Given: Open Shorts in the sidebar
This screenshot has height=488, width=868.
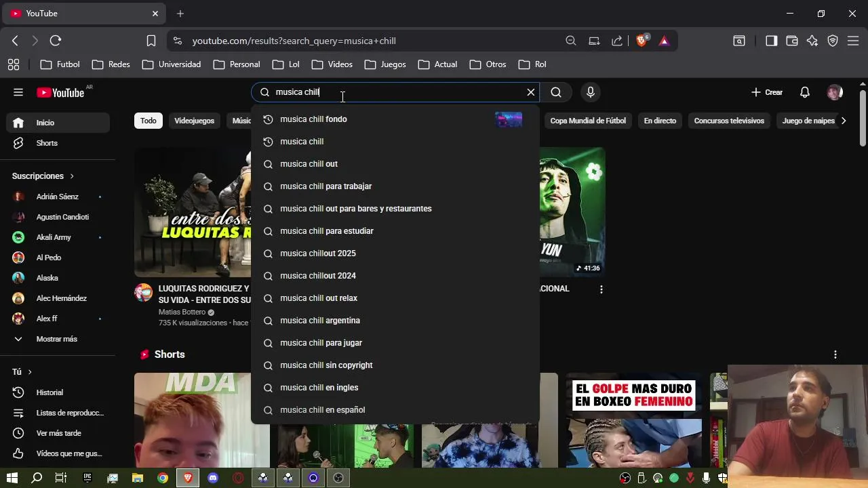Looking at the screenshot, I should 58,143.
